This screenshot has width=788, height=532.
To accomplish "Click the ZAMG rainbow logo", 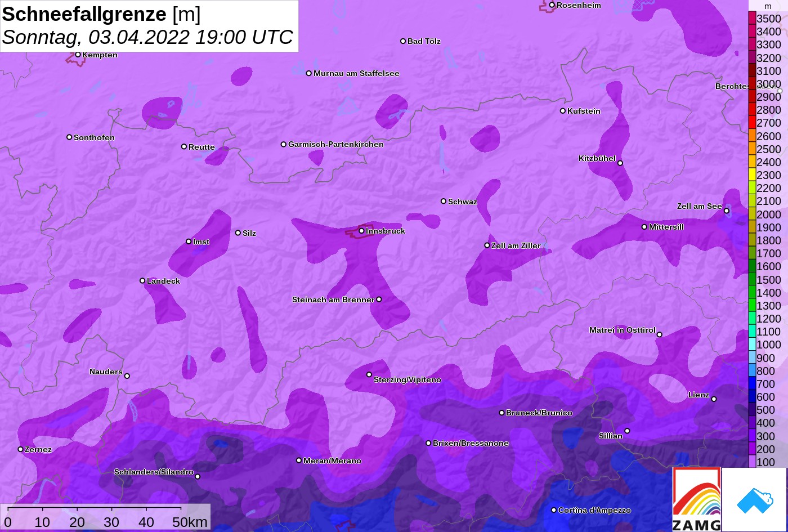I will click(x=697, y=499).
